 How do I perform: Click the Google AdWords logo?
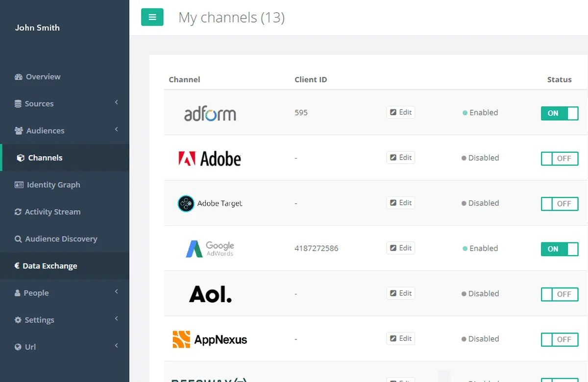coord(210,249)
